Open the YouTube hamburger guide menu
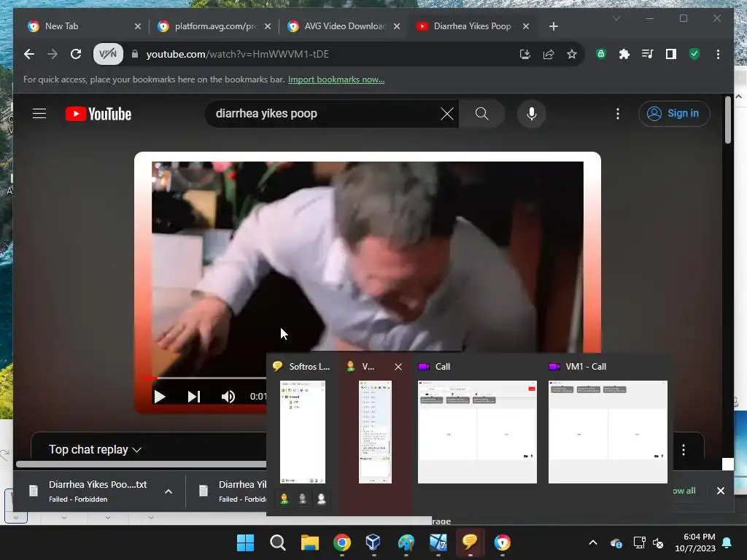The width and height of the screenshot is (747, 560). click(39, 114)
